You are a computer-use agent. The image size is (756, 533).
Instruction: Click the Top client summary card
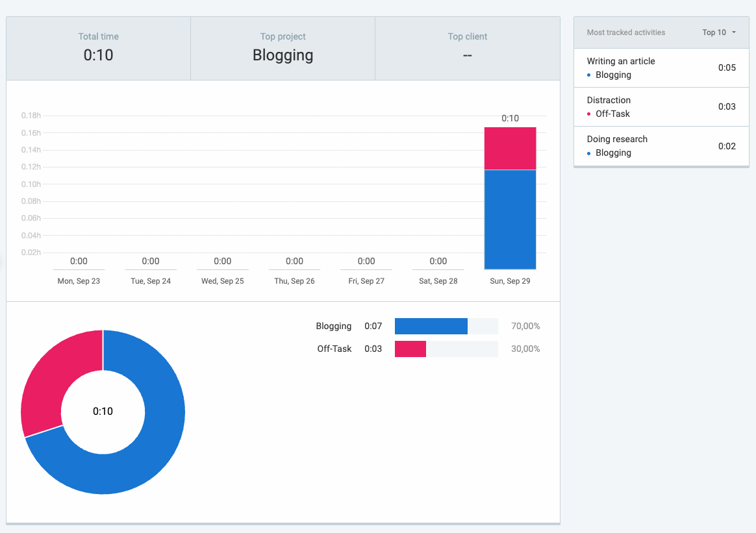click(467, 48)
